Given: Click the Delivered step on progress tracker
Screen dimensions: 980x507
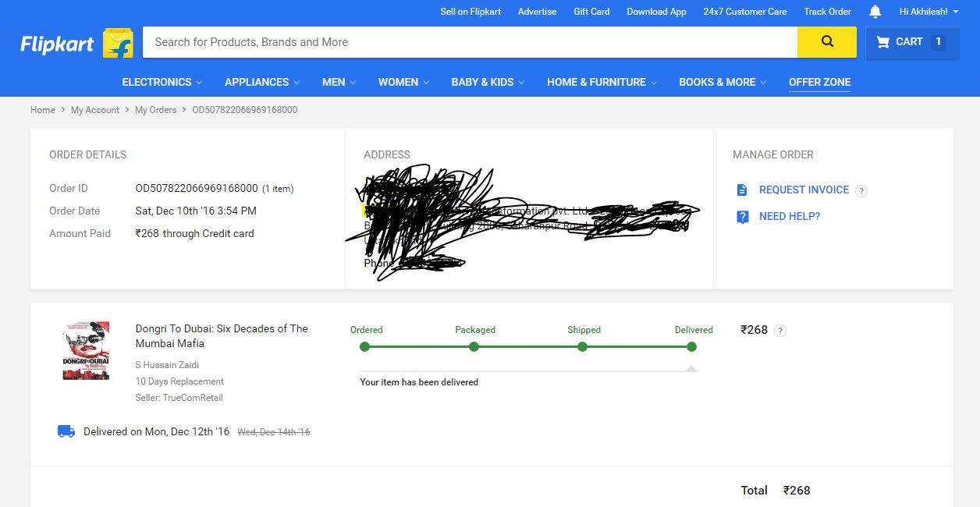Looking at the screenshot, I should click(691, 346).
